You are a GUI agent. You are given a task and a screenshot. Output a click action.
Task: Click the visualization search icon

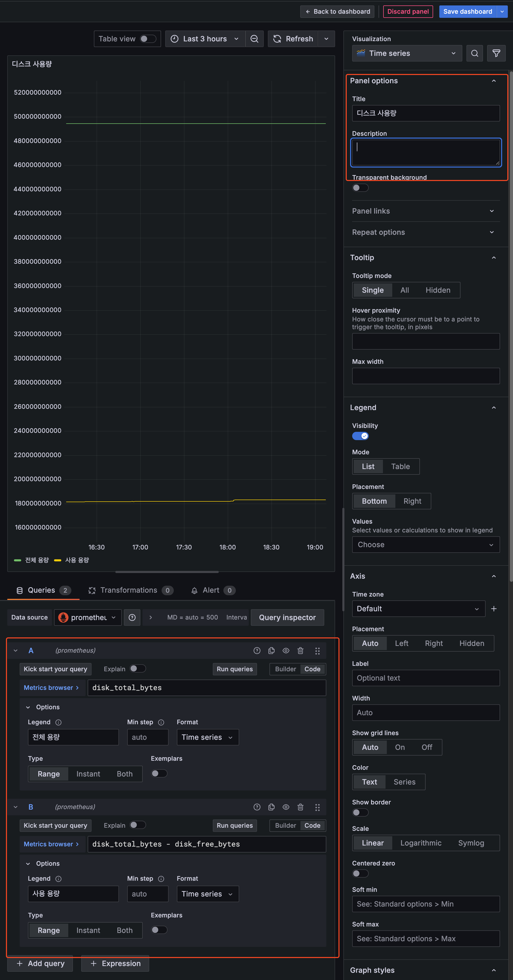point(474,53)
